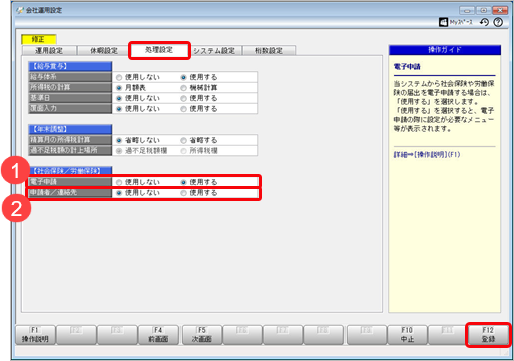The width and height of the screenshot is (514, 361).
Task: Click the F12 登録 button
Action: click(488, 335)
